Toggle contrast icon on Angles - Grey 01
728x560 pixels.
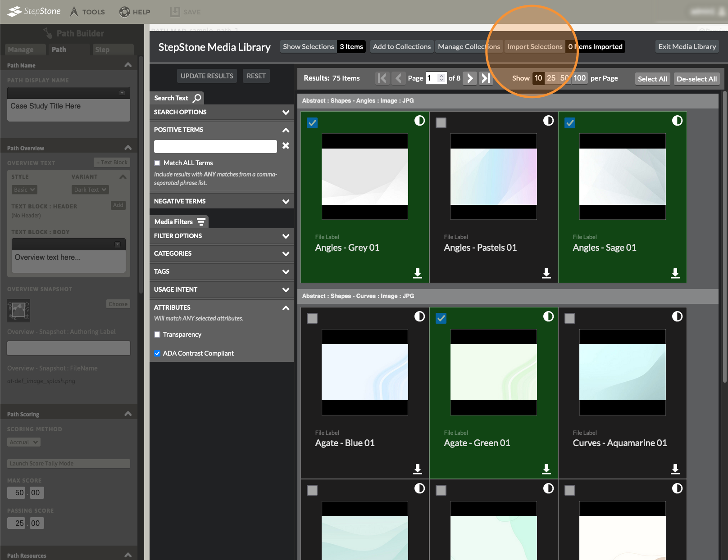pyautogui.click(x=419, y=121)
